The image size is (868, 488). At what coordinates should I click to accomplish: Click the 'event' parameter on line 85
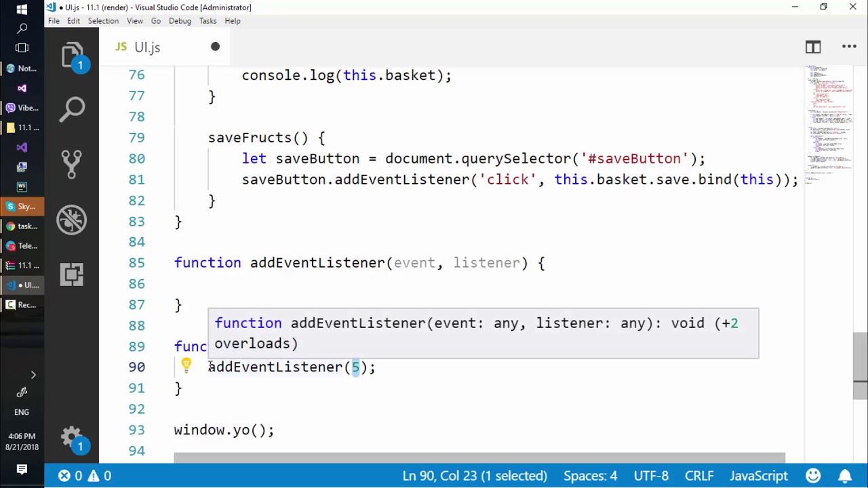pos(414,263)
